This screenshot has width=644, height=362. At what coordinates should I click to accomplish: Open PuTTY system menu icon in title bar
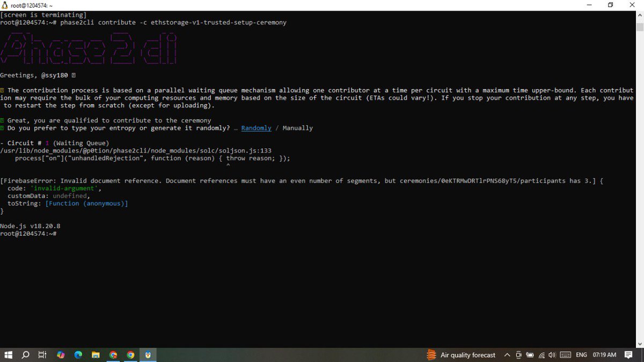tap(5, 5)
